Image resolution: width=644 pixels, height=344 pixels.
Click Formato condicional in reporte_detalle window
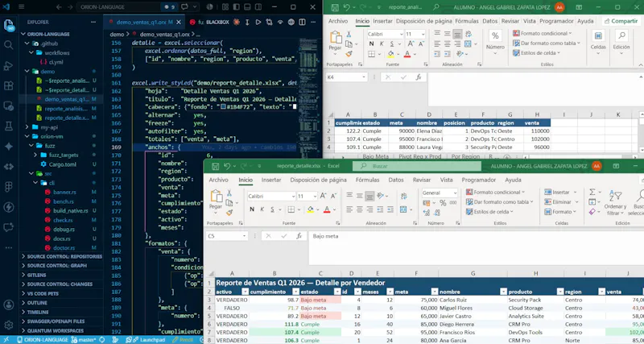[x=495, y=192]
